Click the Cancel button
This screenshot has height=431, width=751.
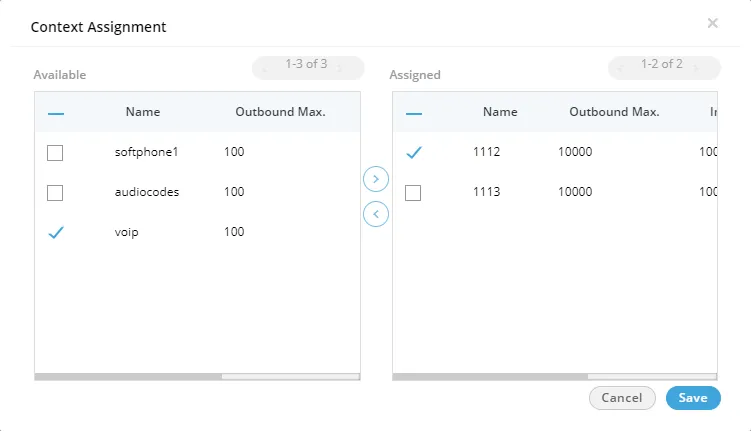click(x=622, y=398)
